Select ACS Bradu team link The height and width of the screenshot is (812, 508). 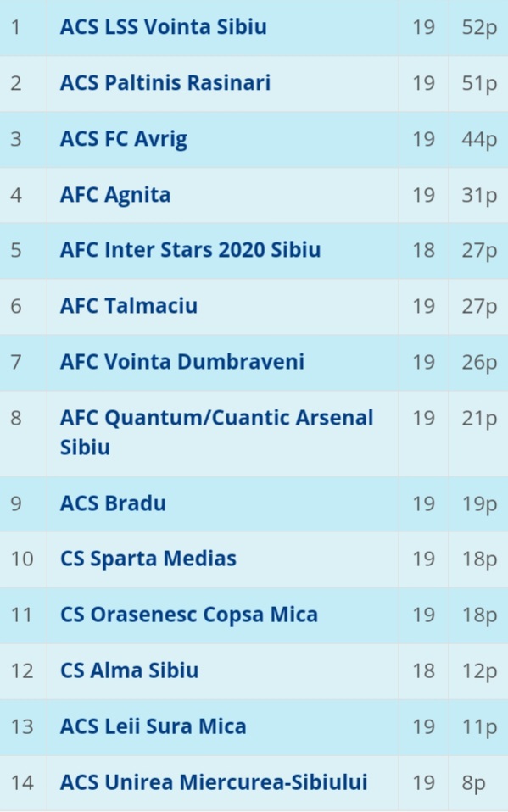coord(113,503)
